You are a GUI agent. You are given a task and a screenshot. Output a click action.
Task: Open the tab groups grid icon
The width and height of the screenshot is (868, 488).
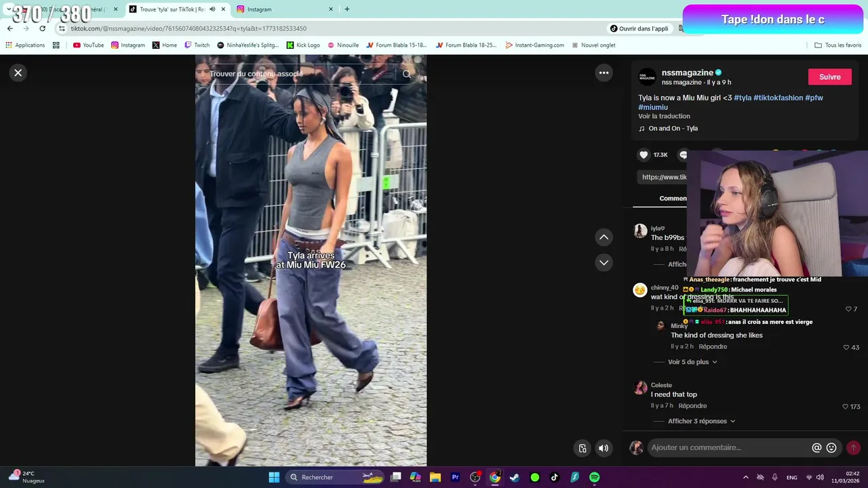(56, 45)
